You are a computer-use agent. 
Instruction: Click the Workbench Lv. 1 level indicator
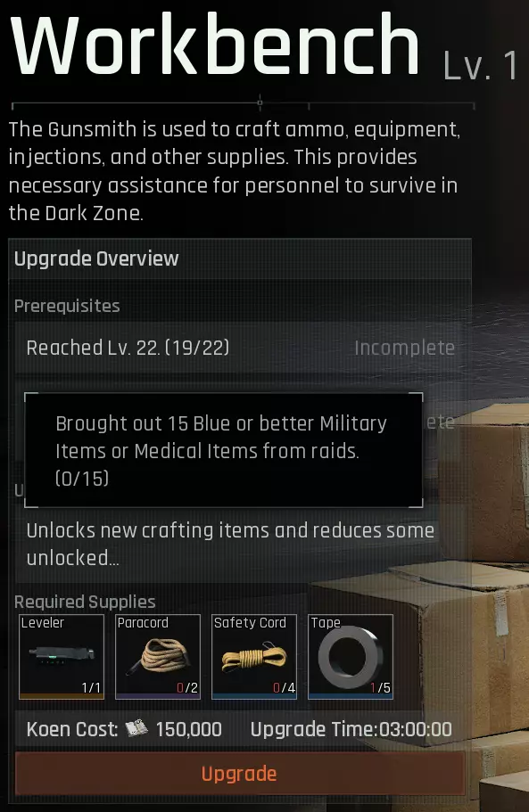tap(480, 66)
